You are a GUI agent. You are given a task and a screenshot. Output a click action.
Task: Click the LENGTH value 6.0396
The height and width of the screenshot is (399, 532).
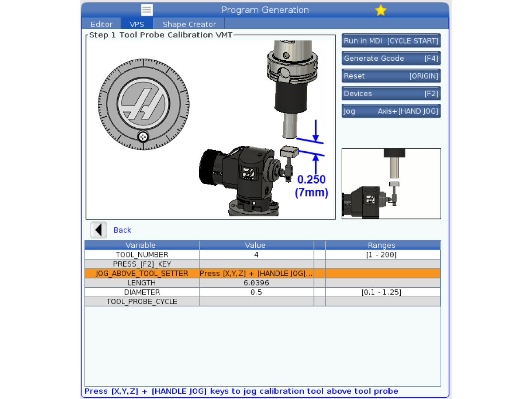tap(256, 283)
